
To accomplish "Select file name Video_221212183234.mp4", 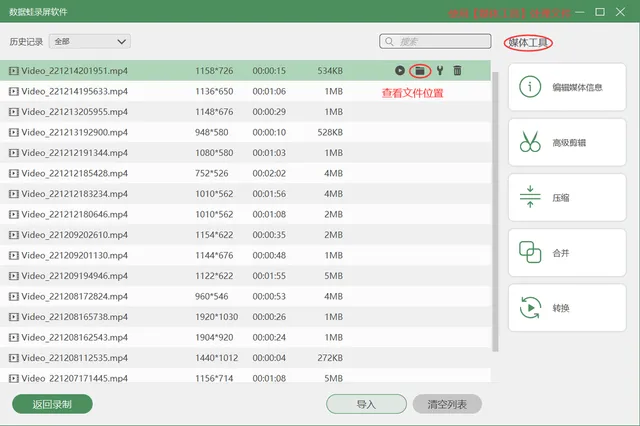I will pos(74,194).
